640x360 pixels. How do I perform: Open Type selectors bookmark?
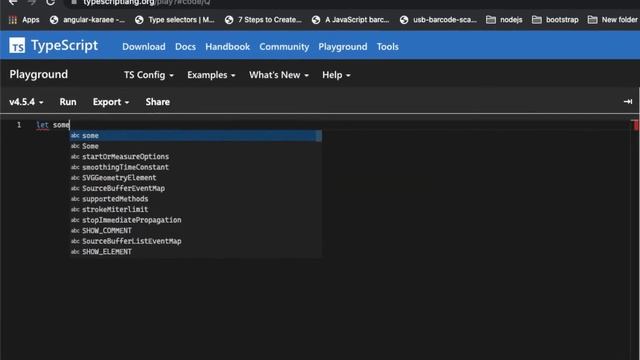[x=175, y=20]
